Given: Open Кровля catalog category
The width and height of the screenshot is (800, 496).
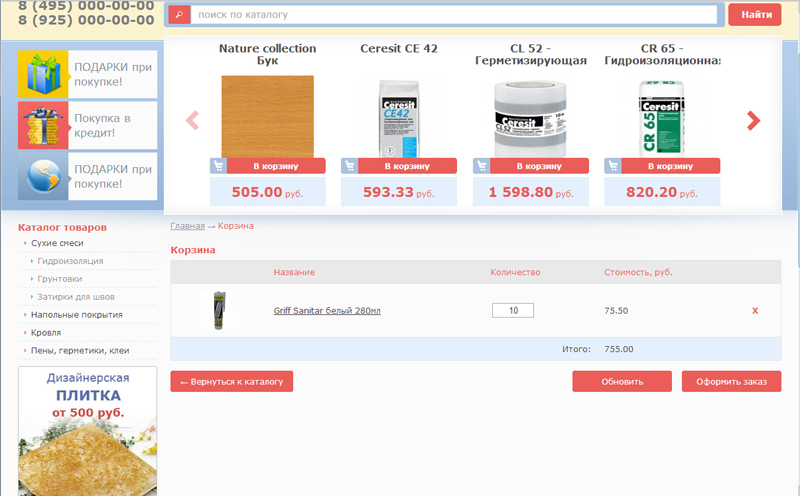Looking at the screenshot, I should click(x=46, y=333).
